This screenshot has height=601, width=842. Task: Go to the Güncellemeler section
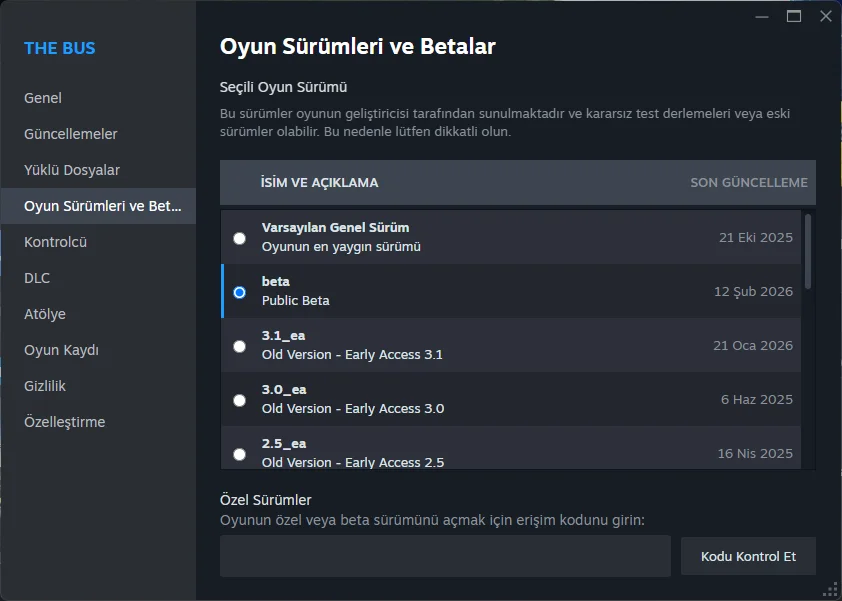(71, 134)
